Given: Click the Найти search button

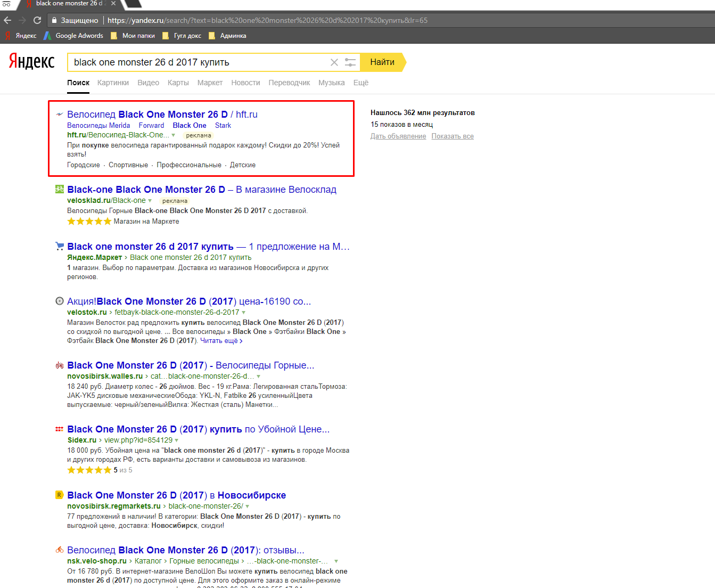Looking at the screenshot, I should tap(382, 62).
